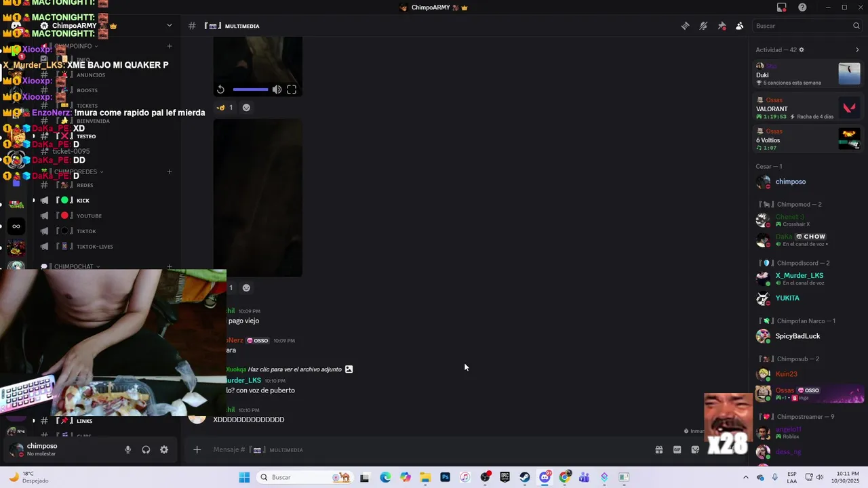Create channel in CHIMPOREDES with plus
Image resolution: width=868 pixels, height=488 pixels.
point(170,171)
